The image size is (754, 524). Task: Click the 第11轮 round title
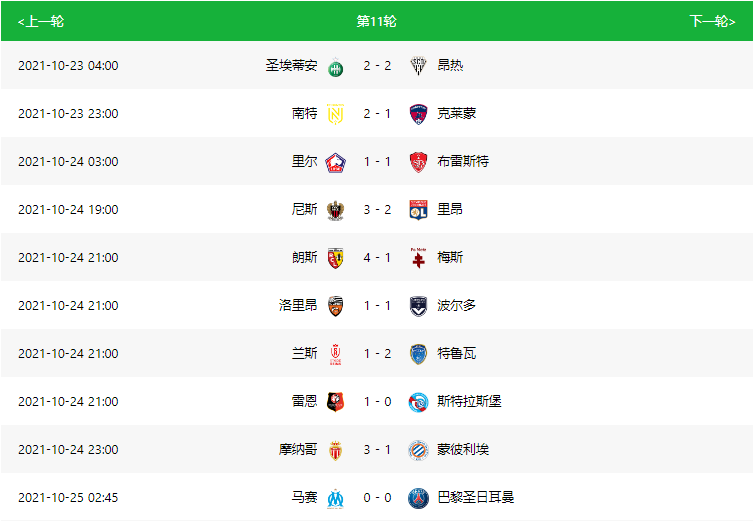coord(377,21)
